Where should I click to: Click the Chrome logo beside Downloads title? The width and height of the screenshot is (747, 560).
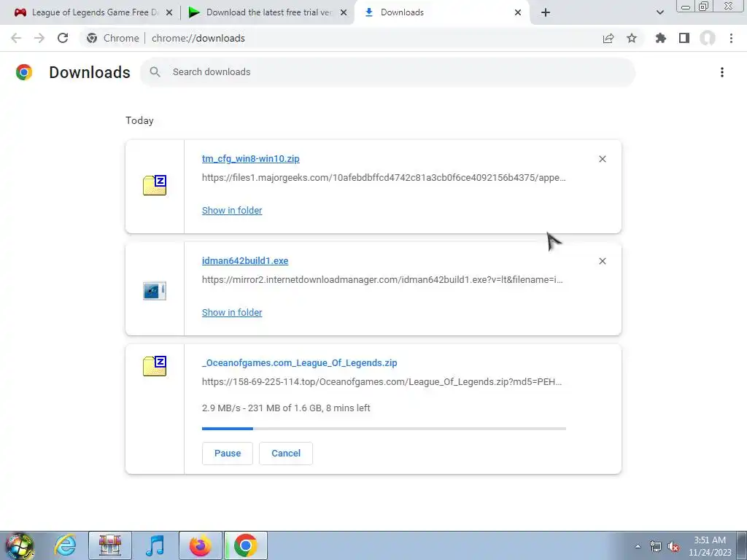(x=24, y=72)
